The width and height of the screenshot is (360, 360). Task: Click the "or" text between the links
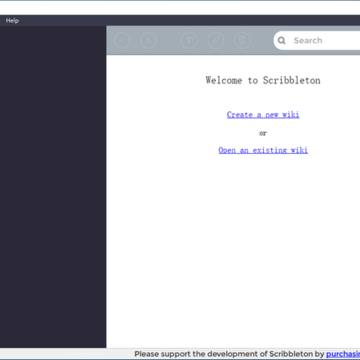(x=263, y=133)
